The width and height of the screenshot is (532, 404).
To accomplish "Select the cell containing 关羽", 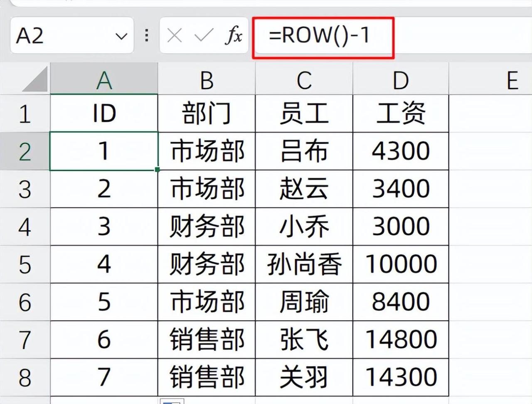I will tap(304, 377).
